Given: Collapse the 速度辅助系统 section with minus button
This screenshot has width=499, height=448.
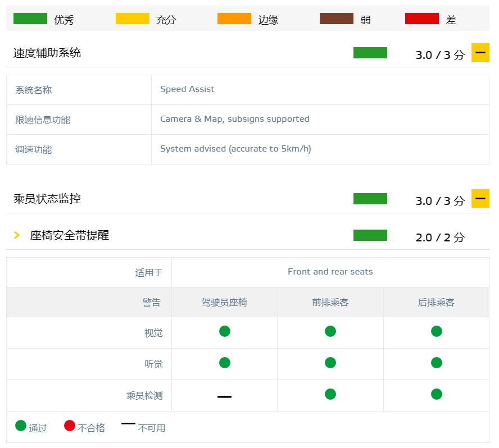Looking at the screenshot, I should [x=480, y=53].
